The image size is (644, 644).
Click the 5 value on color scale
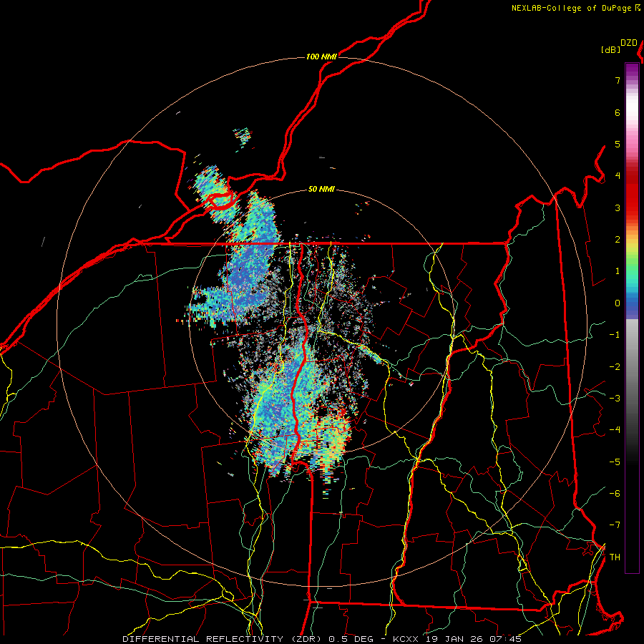tap(618, 144)
